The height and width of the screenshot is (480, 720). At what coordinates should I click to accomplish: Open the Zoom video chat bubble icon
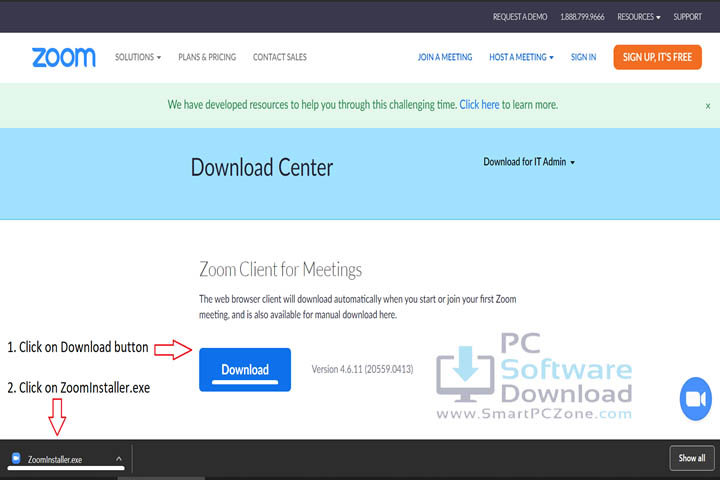click(696, 399)
